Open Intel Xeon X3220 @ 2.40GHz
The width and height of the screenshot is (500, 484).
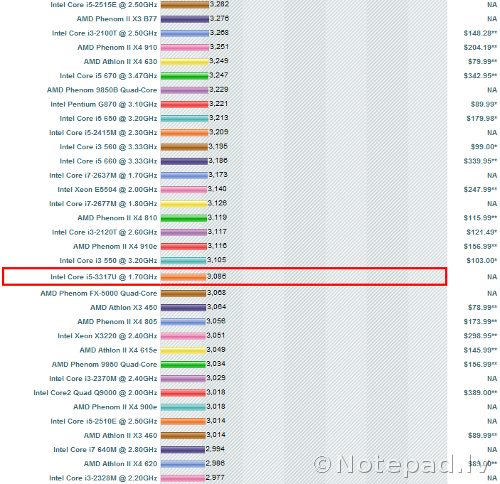(x=107, y=336)
